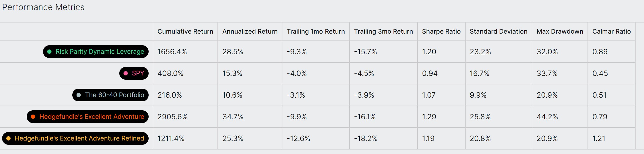Click the Performance Metrics title
The height and width of the screenshot is (154, 644).
pyautogui.click(x=43, y=7)
